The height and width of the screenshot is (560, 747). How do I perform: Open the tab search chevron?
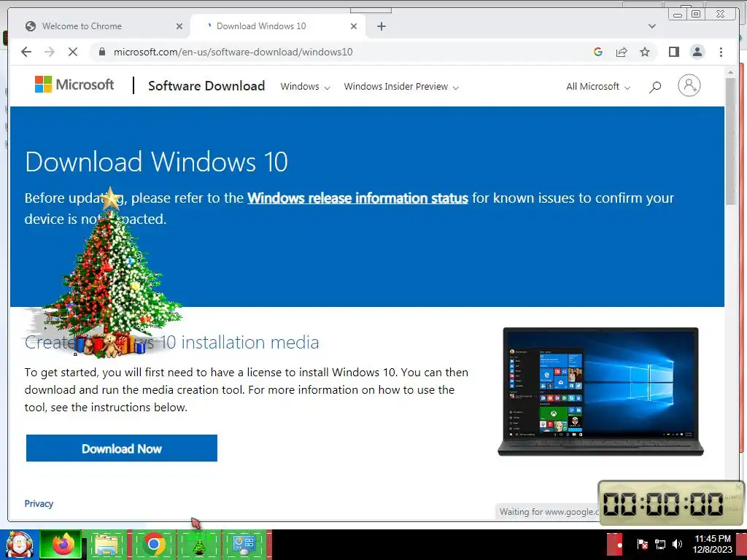tap(652, 26)
